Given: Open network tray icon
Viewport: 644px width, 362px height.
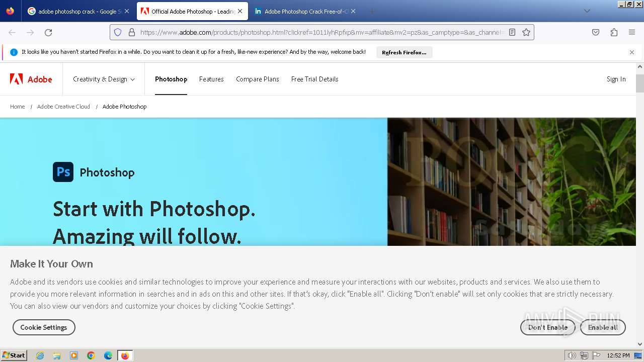Looking at the screenshot, I should click(x=584, y=355).
